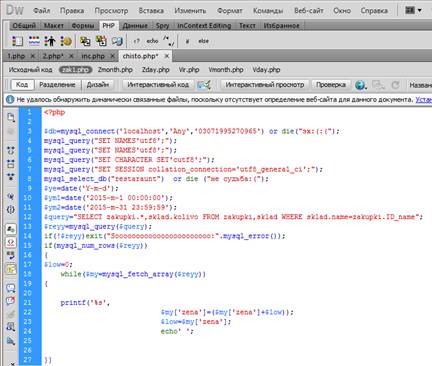The height and width of the screenshot is (366, 432).
Task: Open the Команды menu
Action: point(268,11)
